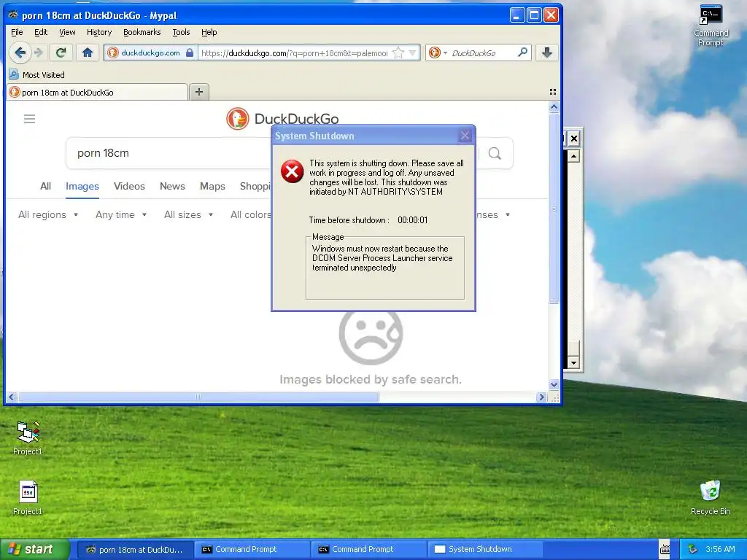Screen dimensions: 747x560
Task: Expand the Any time filter
Action: (x=121, y=215)
